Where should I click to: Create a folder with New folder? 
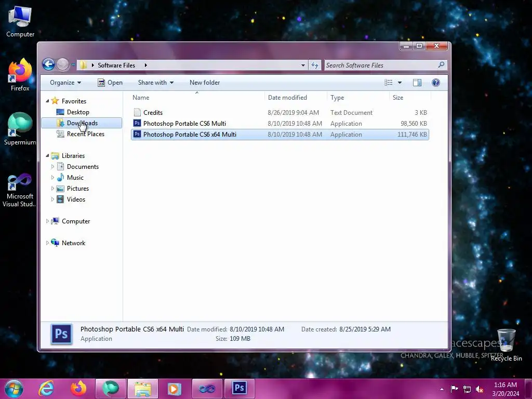205,83
